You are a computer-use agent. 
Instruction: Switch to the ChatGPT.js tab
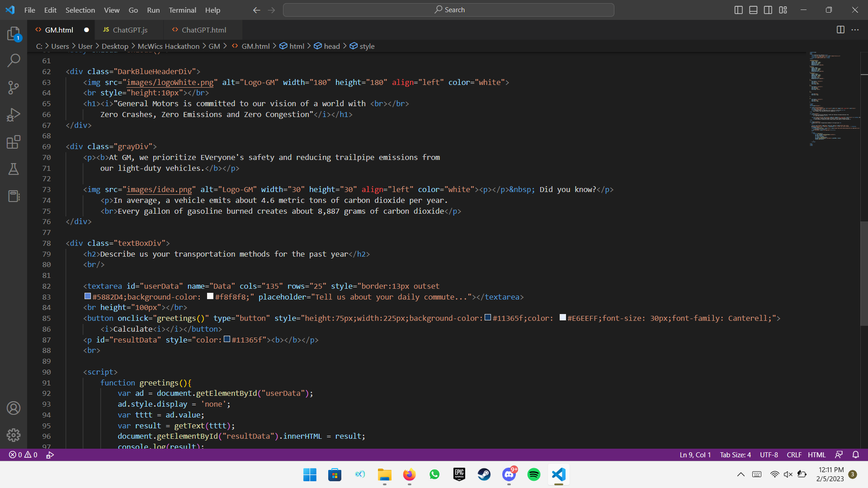tap(130, 30)
